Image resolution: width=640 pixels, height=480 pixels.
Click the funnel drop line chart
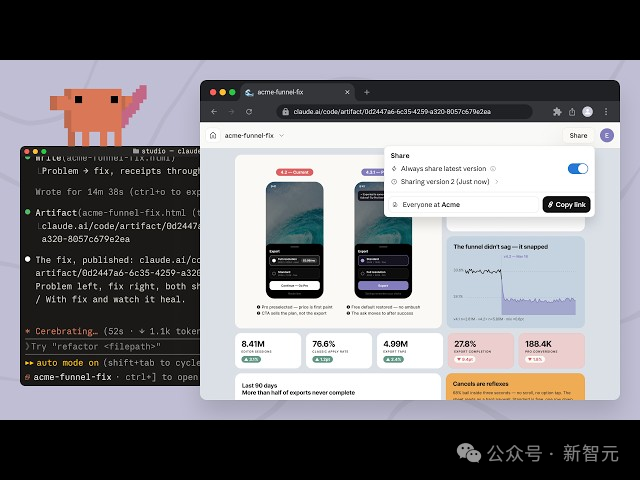515,287
